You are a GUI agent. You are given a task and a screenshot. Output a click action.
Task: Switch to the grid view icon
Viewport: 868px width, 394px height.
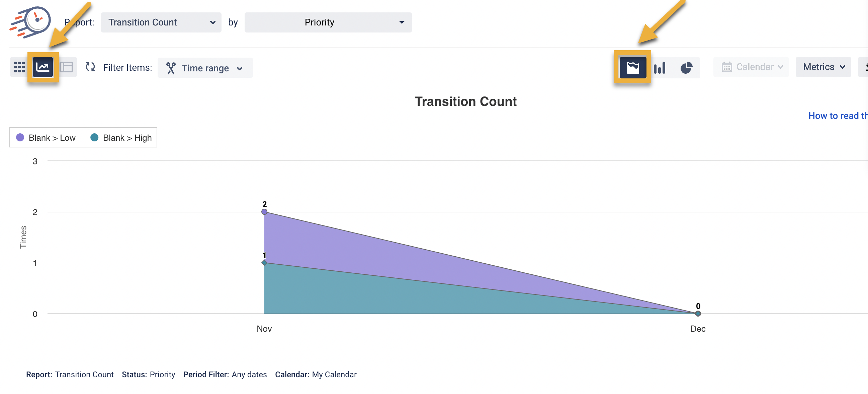coord(19,67)
